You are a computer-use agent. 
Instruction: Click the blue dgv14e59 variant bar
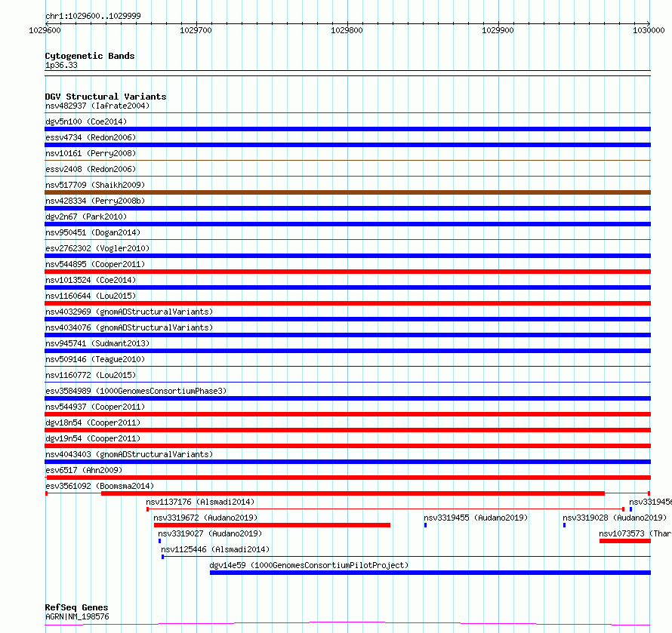pyautogui.click(x=430, y=573)
